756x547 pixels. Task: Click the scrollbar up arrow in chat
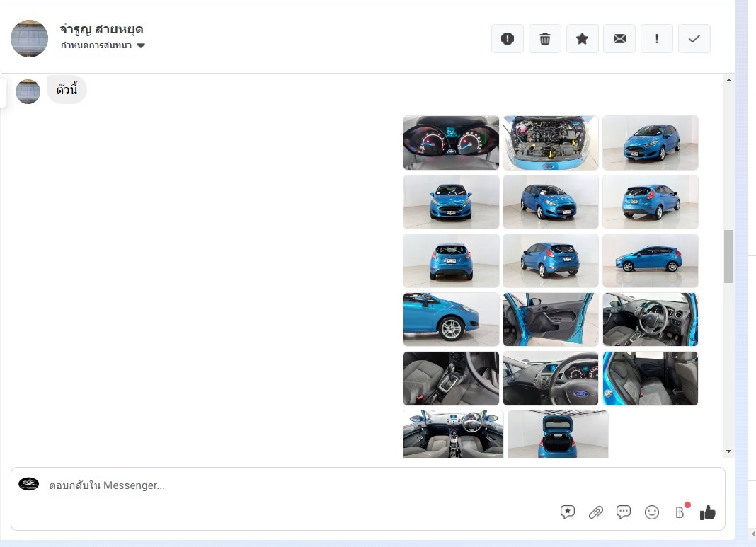coord(728,80)
